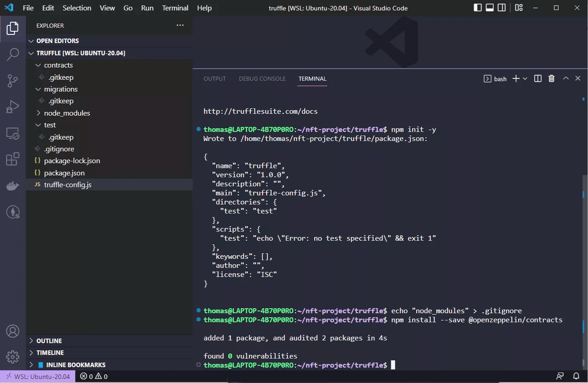This screenshot has height=383, width=588.
Task: Toggle primary side bar layout button
Action: 478,8
